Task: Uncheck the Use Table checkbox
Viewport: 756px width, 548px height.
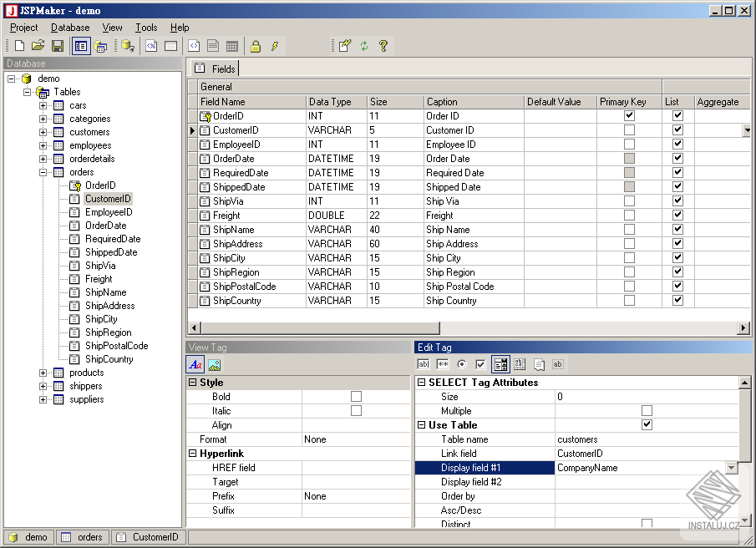Action: coord(647,425)
